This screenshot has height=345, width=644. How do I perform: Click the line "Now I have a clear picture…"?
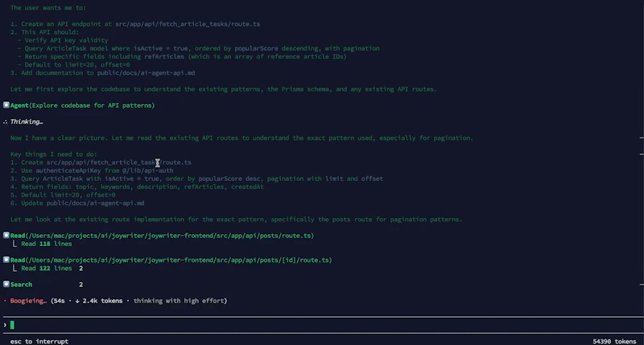pyautogui.click(x=242, y=138)
